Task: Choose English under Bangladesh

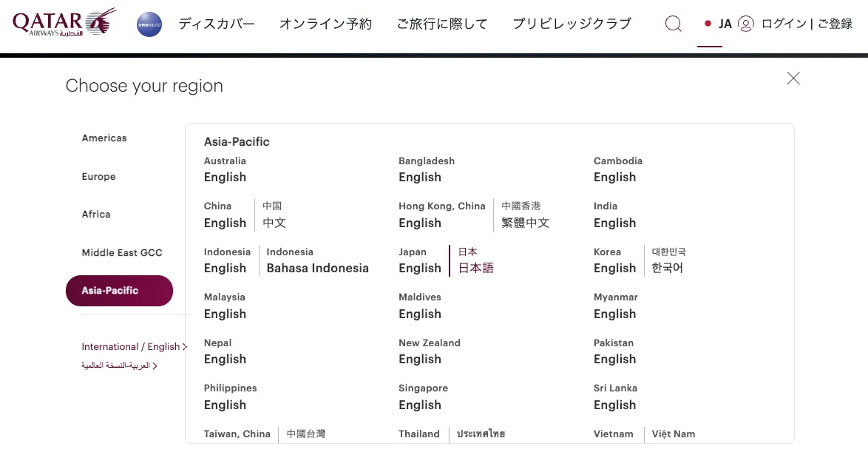Action: (x=420, y=178)
